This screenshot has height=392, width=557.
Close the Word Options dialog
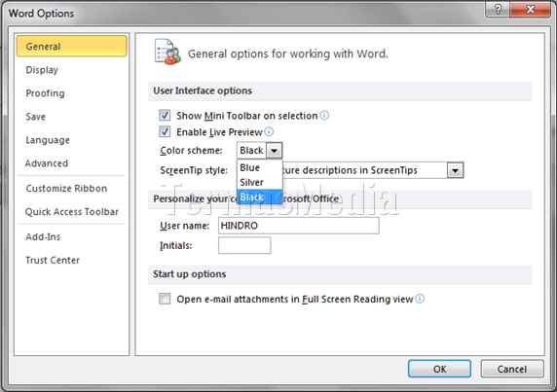(x=531, y=9)
